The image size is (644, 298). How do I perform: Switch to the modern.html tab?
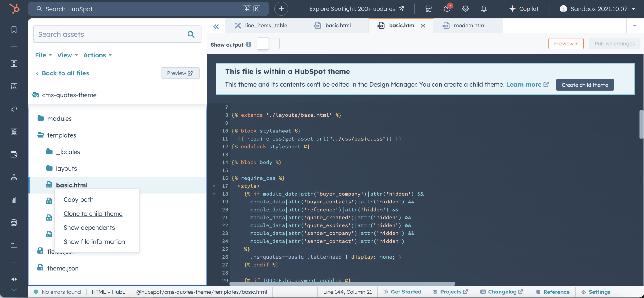(468, 26)
